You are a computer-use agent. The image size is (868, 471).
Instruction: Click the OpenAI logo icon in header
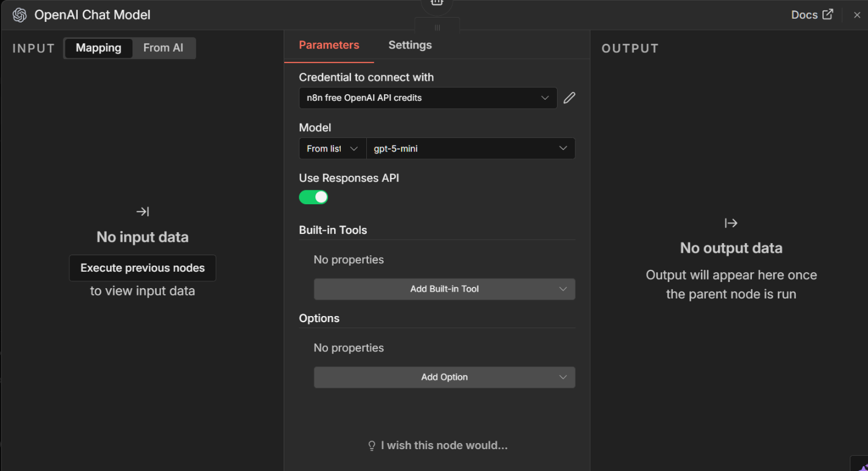[x=19, y=15]
